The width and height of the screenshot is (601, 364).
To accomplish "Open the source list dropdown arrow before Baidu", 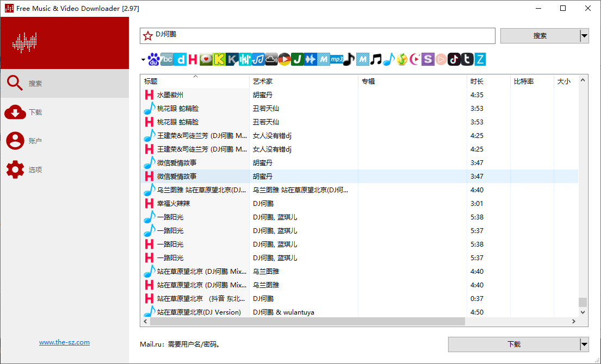I will click(143, 60).
